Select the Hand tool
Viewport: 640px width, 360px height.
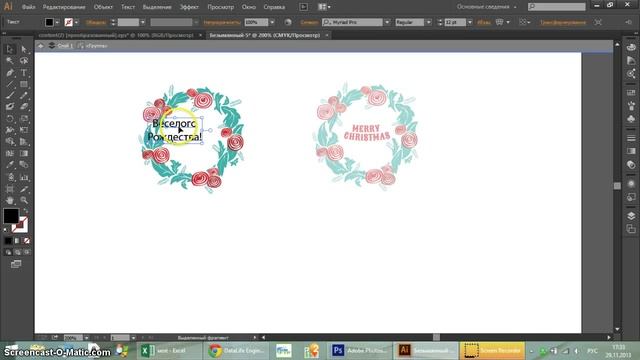tap(10, 200)
